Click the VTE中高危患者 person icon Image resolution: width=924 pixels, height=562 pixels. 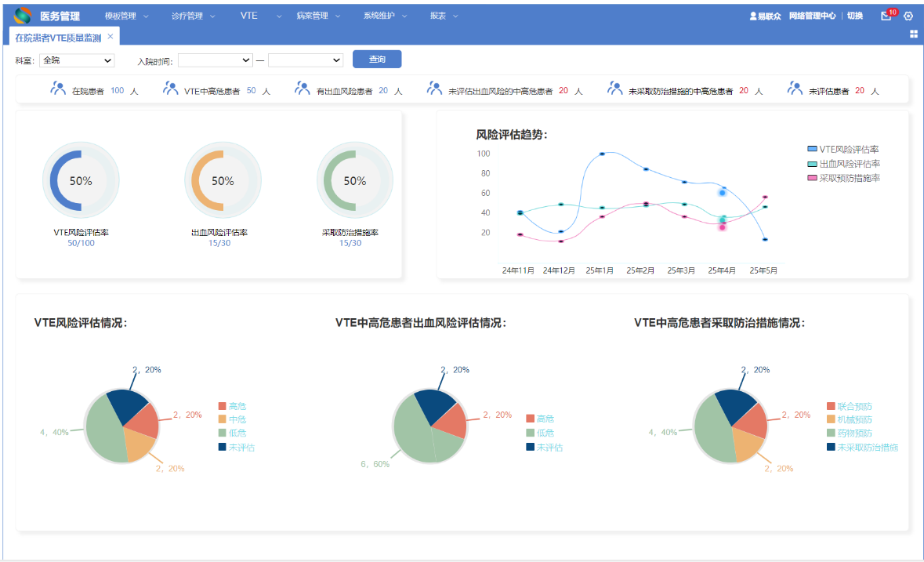pos(170,89)
